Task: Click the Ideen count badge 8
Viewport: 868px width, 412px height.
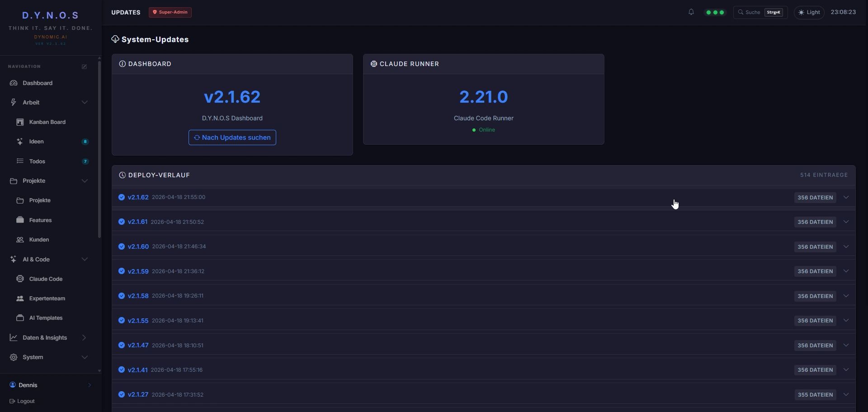Action: click(85, 142)
